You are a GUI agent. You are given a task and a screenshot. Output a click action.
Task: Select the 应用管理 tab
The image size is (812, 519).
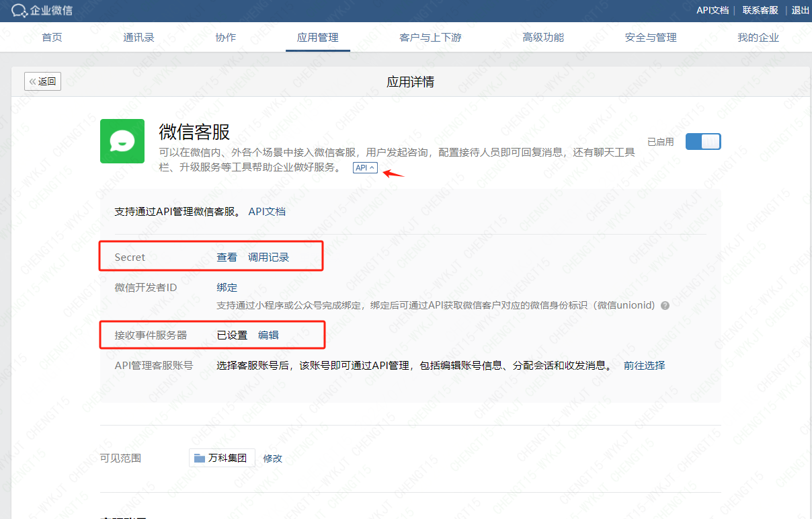point(318,38)
